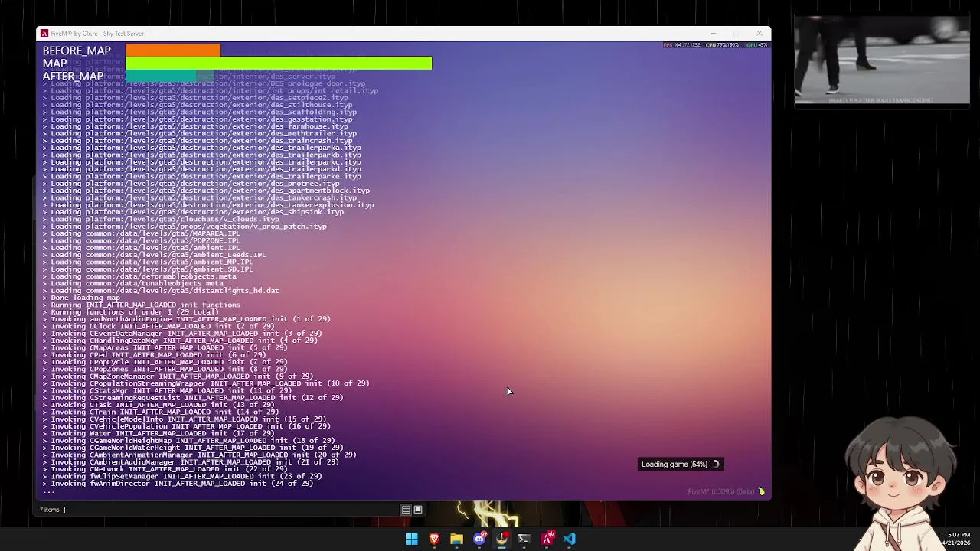Open the Windows Start menu

(x=411, y=539)
